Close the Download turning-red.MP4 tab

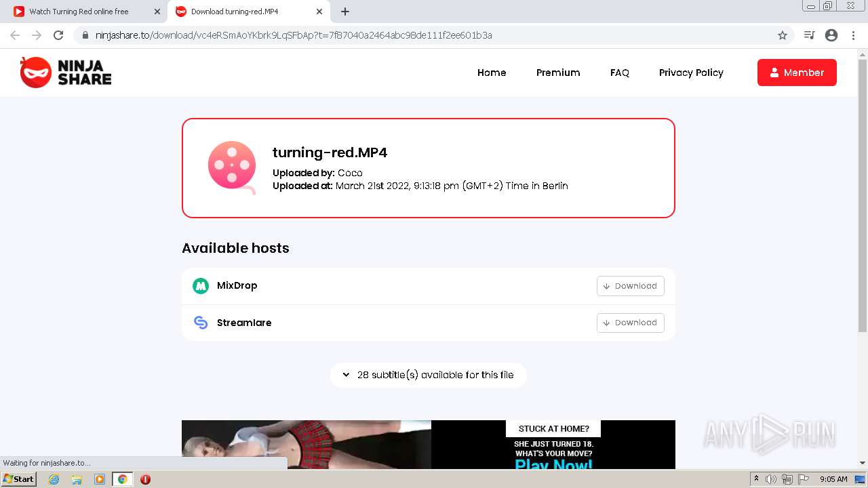click(x=319, y=12)
